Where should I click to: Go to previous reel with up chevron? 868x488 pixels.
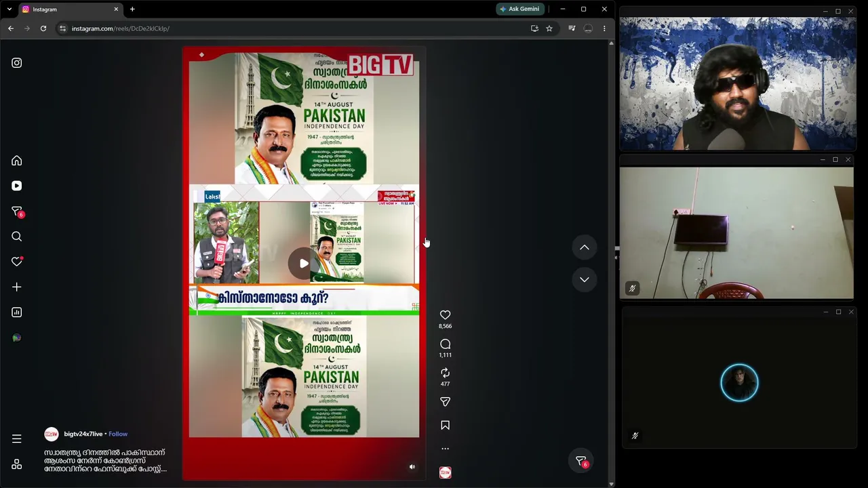pyautogui.click(x=585, y=247)
